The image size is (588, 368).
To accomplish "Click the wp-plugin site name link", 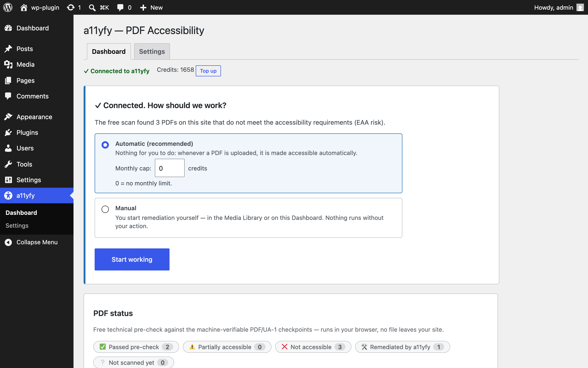I will 45,8.
